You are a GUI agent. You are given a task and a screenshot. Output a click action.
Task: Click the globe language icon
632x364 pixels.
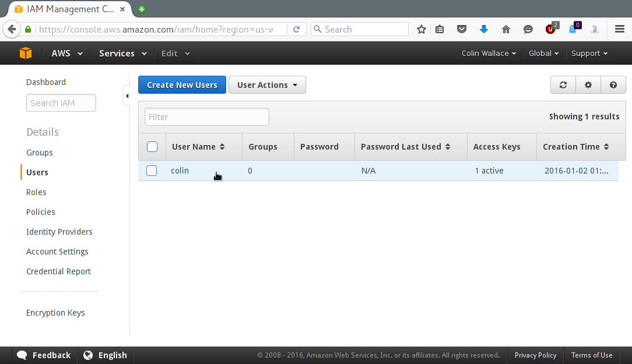(88, 355)
